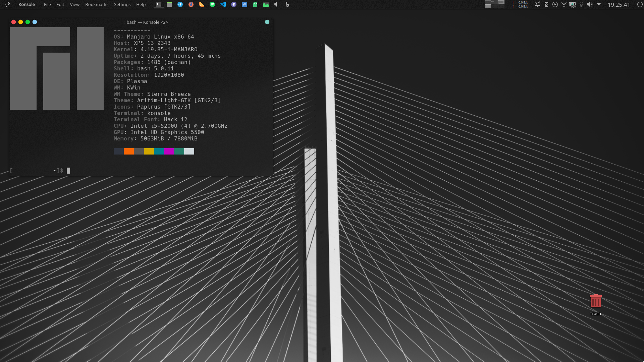Viewport: 644px width, 362px height.
Task: Click the 'Memory: 5063MiB / 7880MiB' line
Action: point(155,138)
